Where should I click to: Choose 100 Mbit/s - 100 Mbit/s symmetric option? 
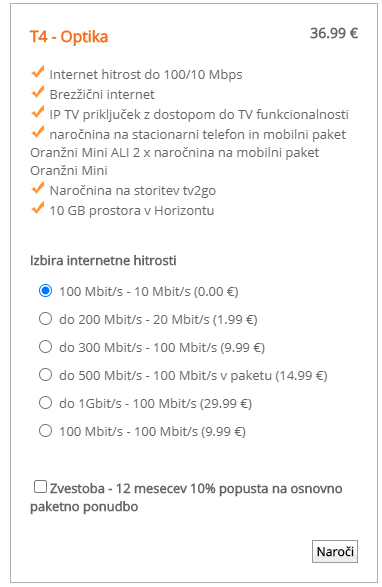[45, 431]
